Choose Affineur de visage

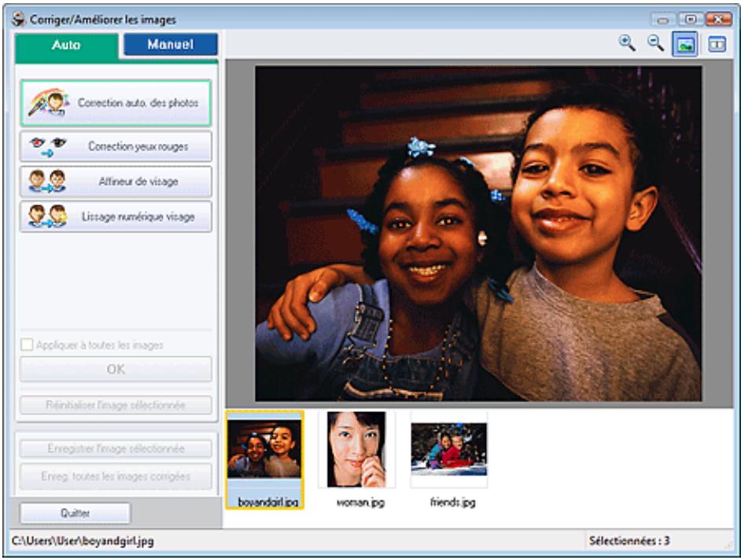[x=116, y=182]
